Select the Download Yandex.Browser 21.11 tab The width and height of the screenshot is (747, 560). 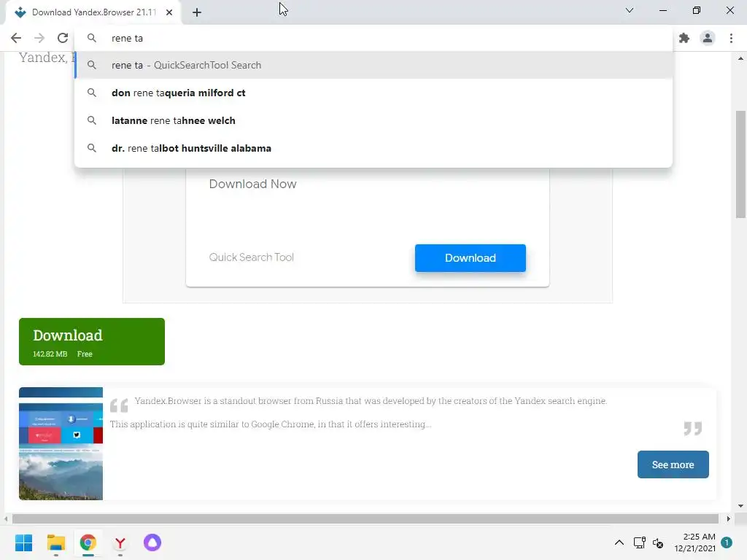point(93,12)
